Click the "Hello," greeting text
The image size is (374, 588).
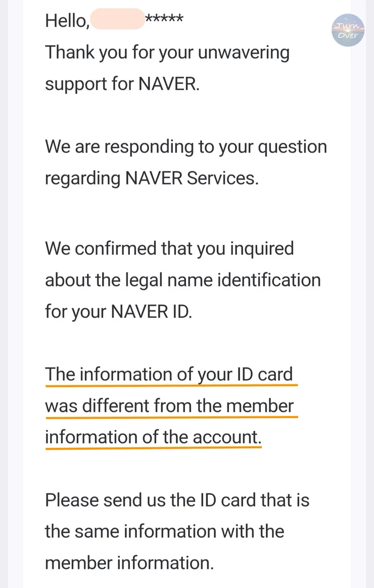click(x=67, y=21)
